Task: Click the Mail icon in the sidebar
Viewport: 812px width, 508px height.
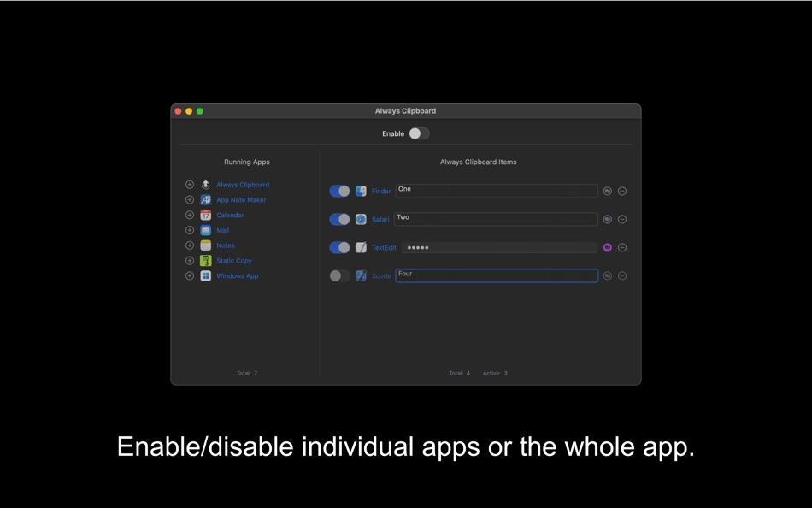Action: point(205,230)
